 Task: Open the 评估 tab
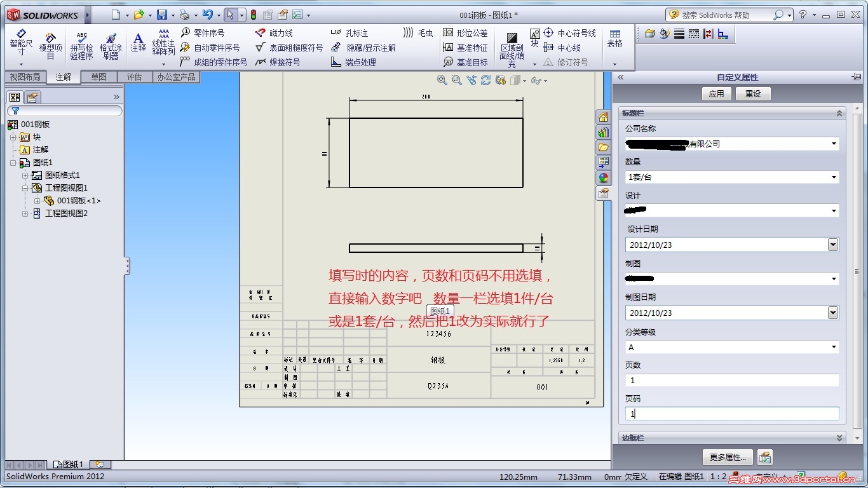coord(134,77)
